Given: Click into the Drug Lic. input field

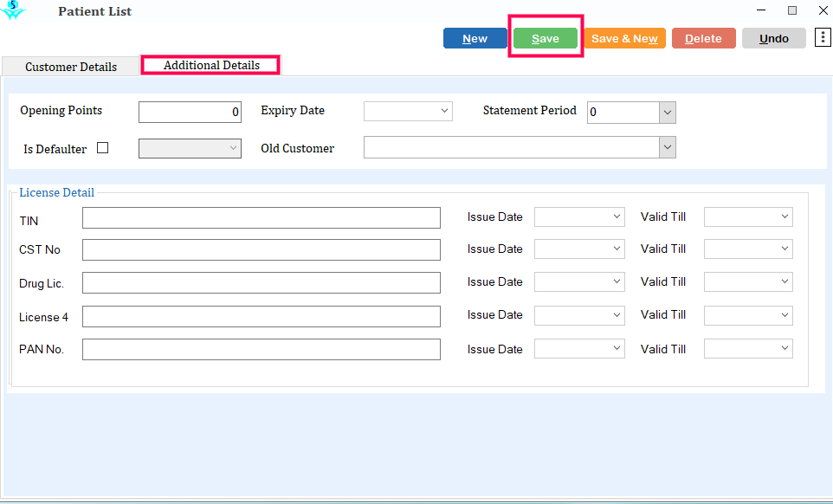Looking at the screenshot, I should (262, 282).
